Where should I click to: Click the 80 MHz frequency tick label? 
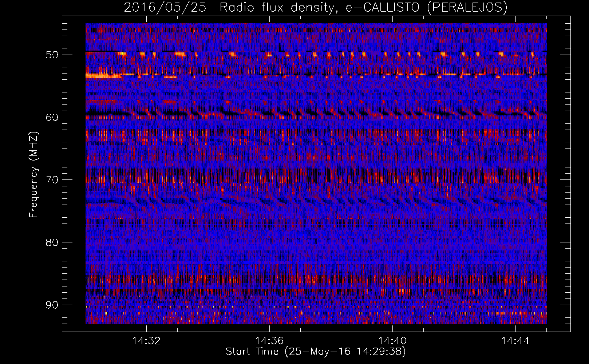(52, 242)
